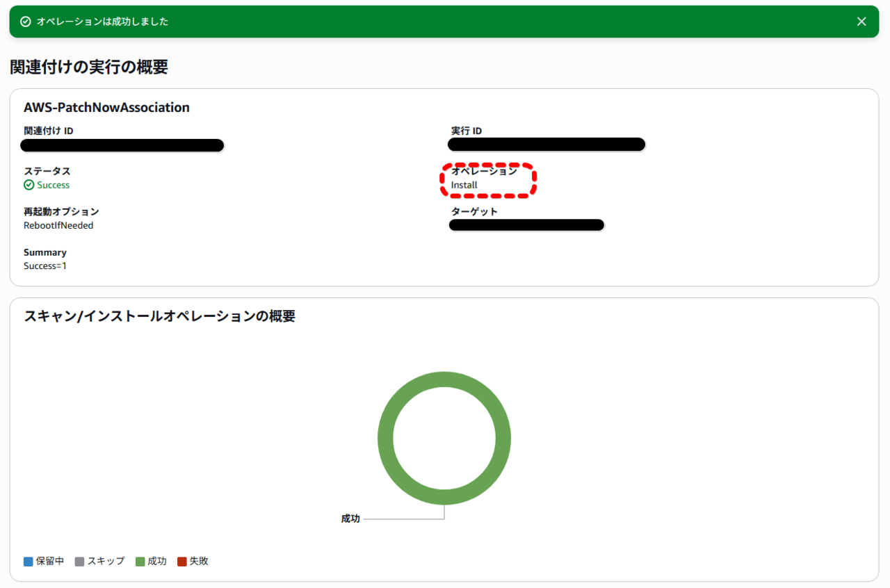Click the checkmark icon in the banner
This screenshot has height=588, width=890.
coord(26,22)
